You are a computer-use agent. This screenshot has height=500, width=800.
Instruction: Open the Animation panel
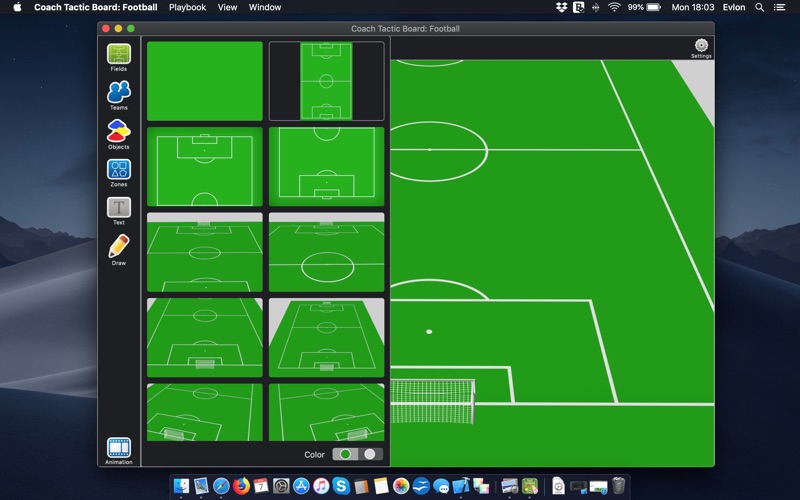(x=118, y=451)
